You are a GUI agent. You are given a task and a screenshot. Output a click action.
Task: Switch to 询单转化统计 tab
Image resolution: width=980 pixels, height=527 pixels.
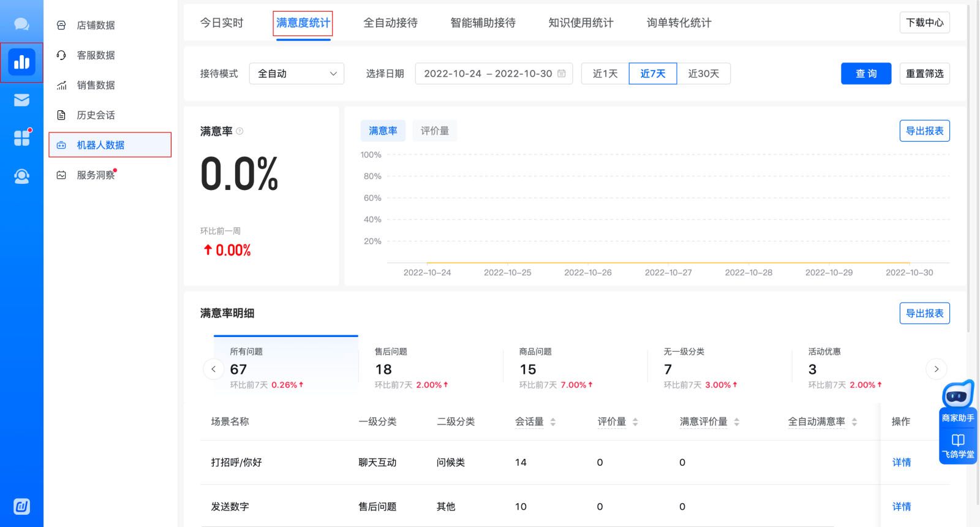[x=679, y=23]
